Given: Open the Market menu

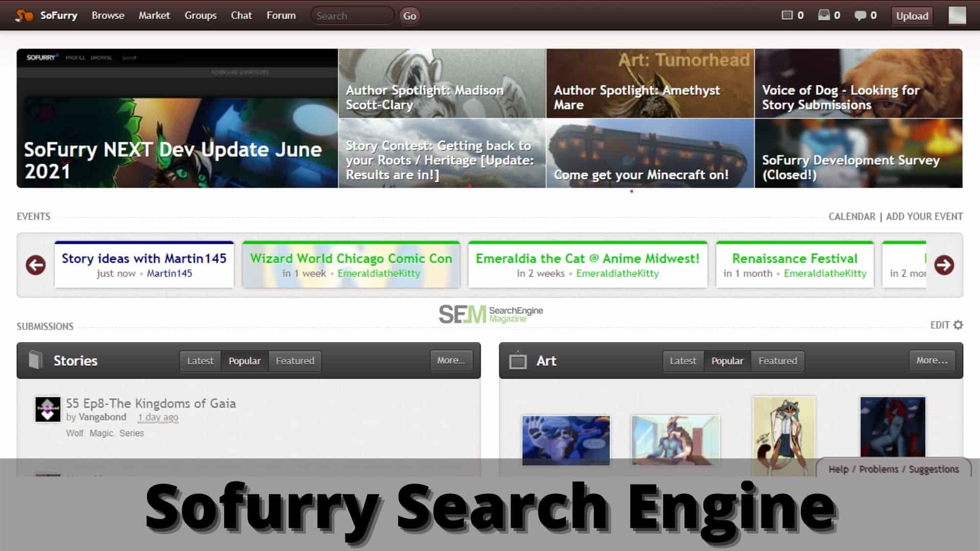Looking at the screenshot, I should [154, 15].
